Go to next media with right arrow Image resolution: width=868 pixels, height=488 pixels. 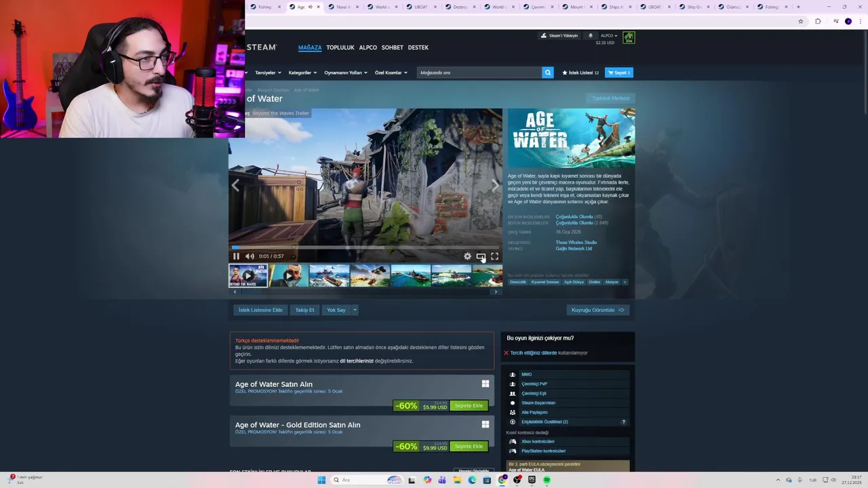(495, 185)
